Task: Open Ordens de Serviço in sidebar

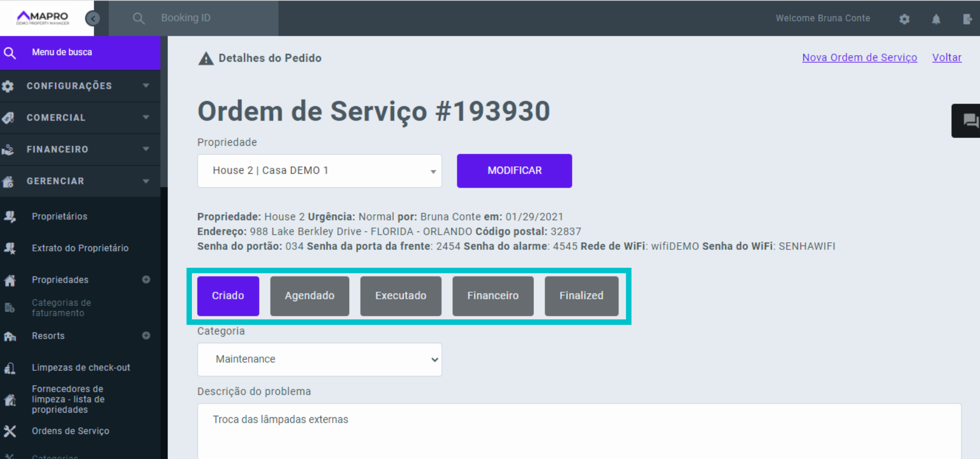Action: coord(70,431)
